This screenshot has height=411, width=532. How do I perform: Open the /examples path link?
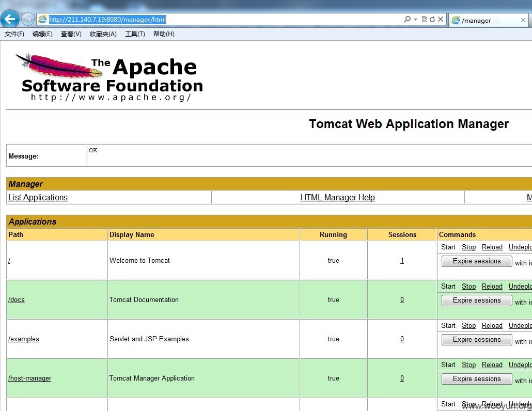(23, 339)
